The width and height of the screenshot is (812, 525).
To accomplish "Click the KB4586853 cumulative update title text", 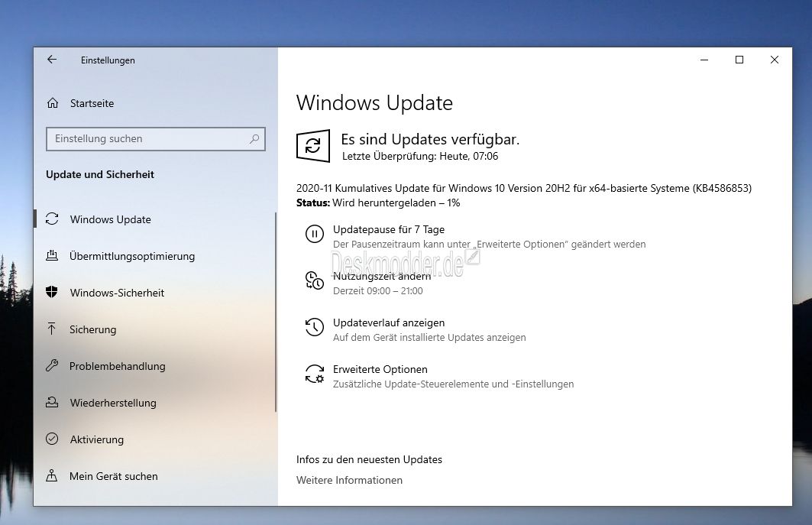I will 523,188.
